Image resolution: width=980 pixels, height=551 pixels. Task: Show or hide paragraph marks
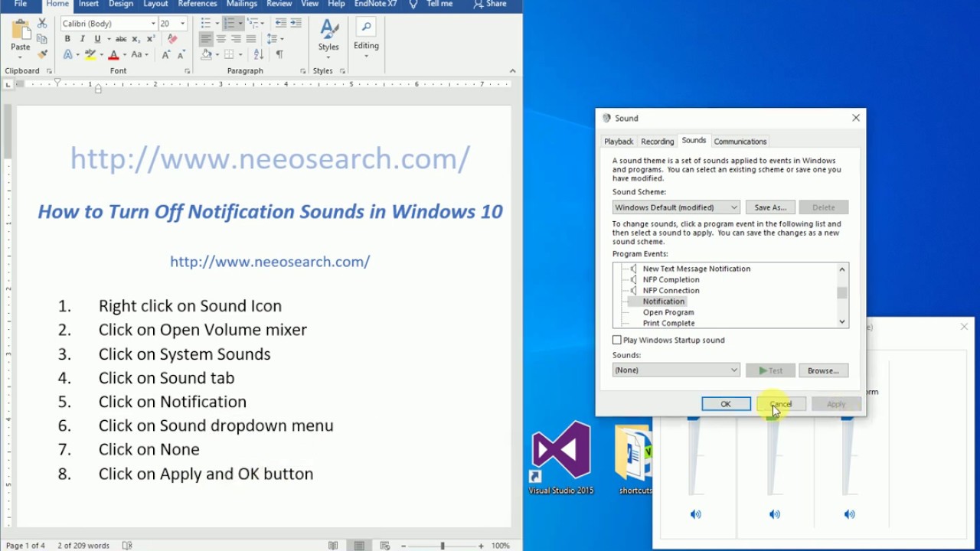pos(279,54)
